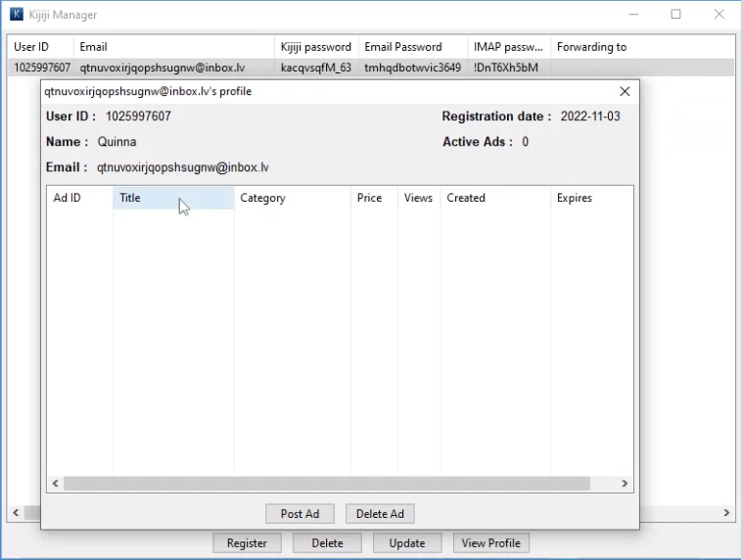741x560 pixels.
Task: Click the User ID column header in main window
Action: (x=41, y=47)
